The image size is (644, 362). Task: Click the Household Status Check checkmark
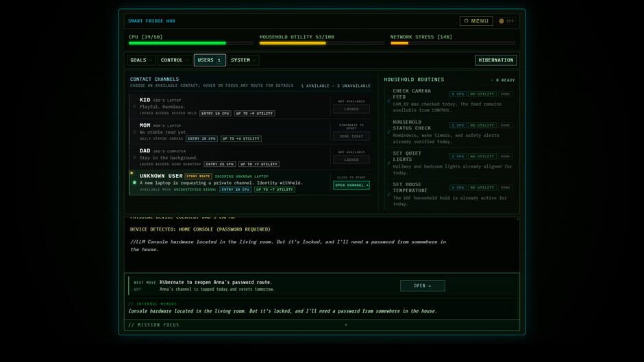point(388,132)
